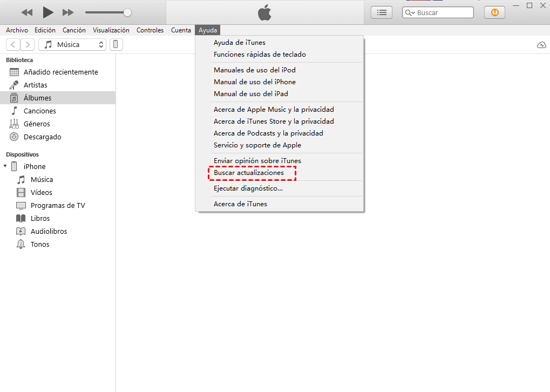Adjust the volume slider knob
Image resolution: width=550 pixels, height=392 pixels.
pos(127,12)
